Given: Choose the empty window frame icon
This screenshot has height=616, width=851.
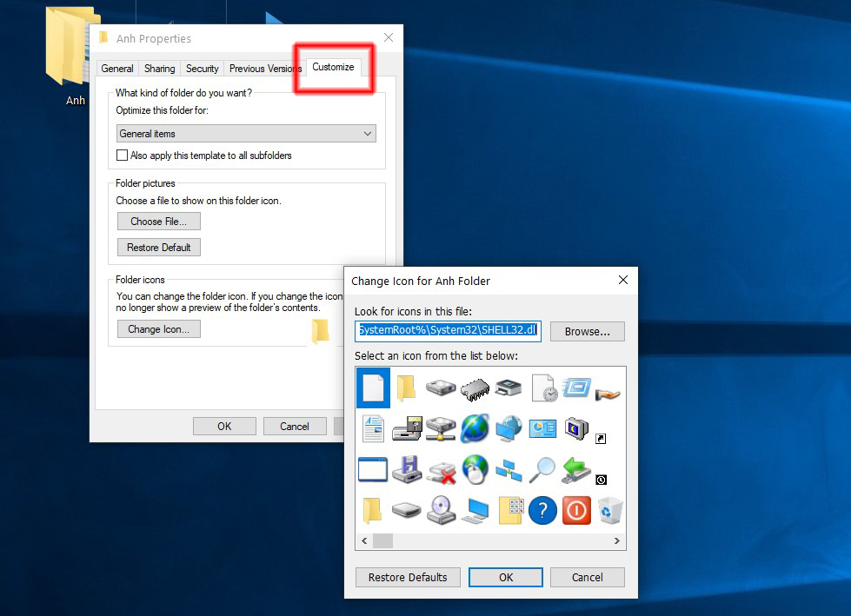Looking at the screenshot, I should 373,469.
